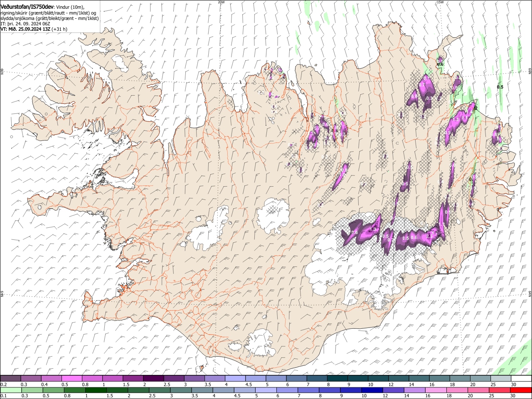
Task: Select the light grey top-row swatch between 25 and 30
Action: pos(501,378)
